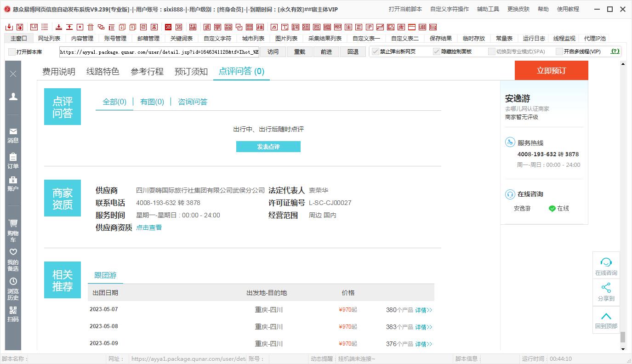Click the 库 (library) toolbar icon

401,27
